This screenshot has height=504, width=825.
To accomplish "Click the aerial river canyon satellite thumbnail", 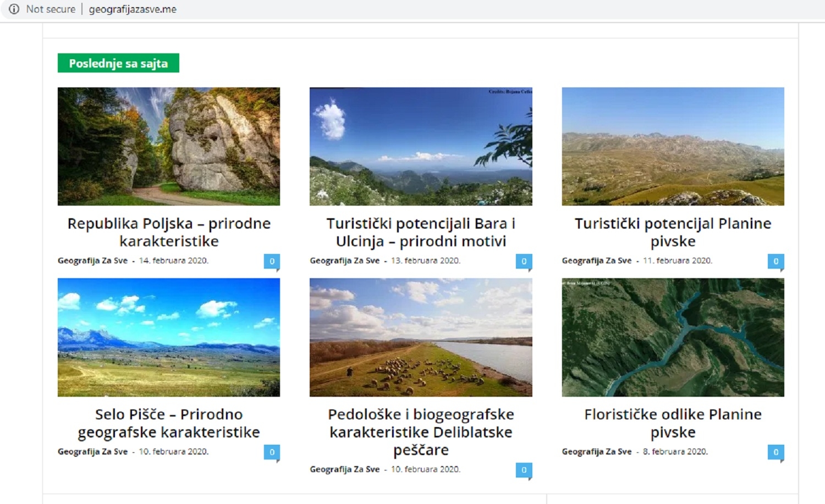I will point(672,337).
